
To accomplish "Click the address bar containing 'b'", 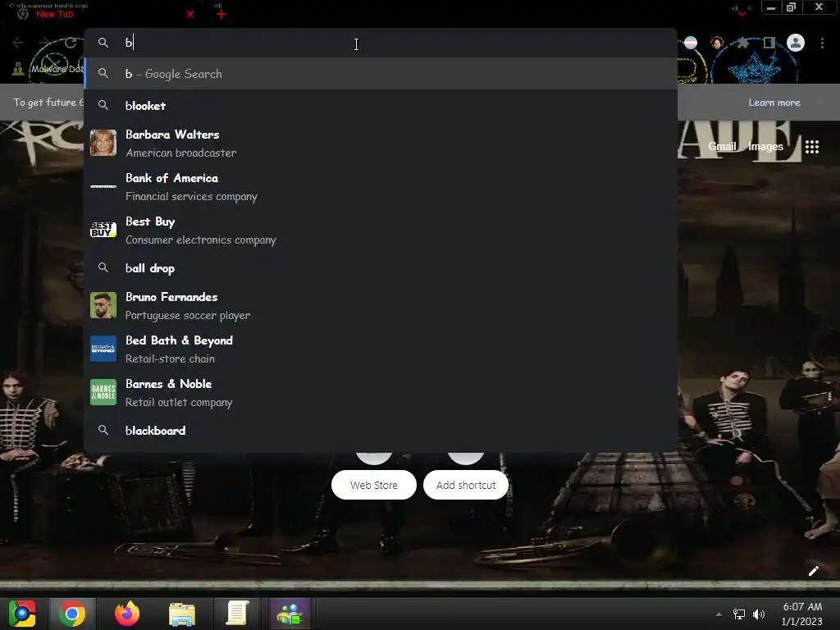I will click(x=381, y=43).
